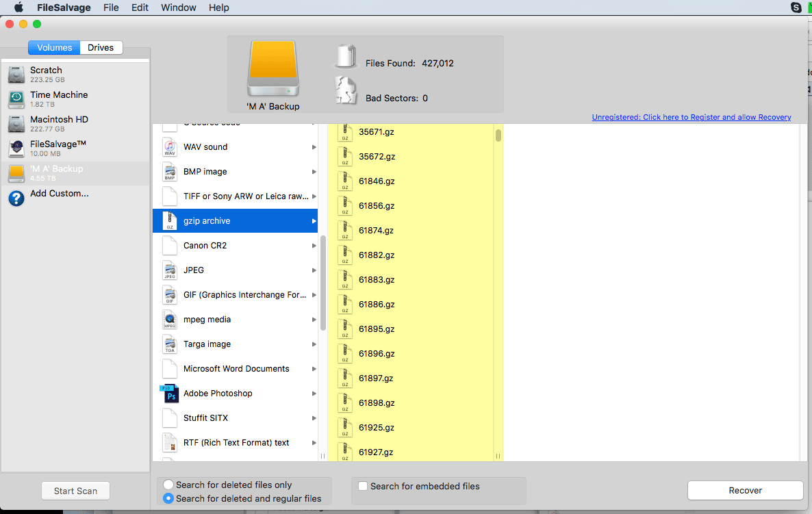The width and height of the screenshot is (812, 514).
Task: Click the Stuffit SITX file icon
Action: click(x=170, y=418)
